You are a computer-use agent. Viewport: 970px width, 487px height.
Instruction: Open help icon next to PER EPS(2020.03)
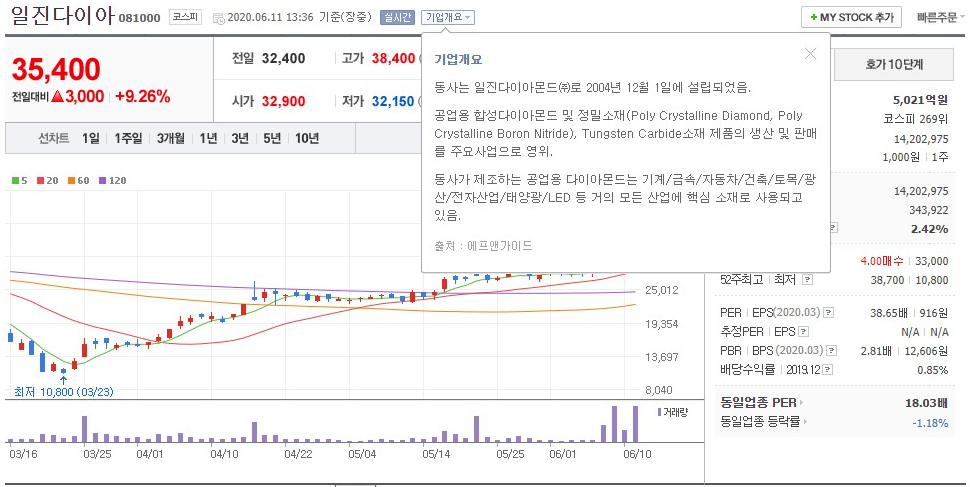[829, 313]
